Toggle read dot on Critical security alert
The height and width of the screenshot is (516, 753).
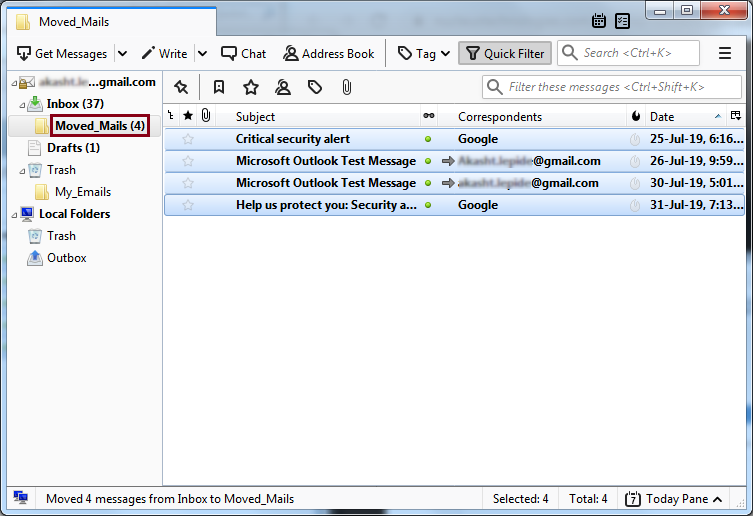[428, 139]
